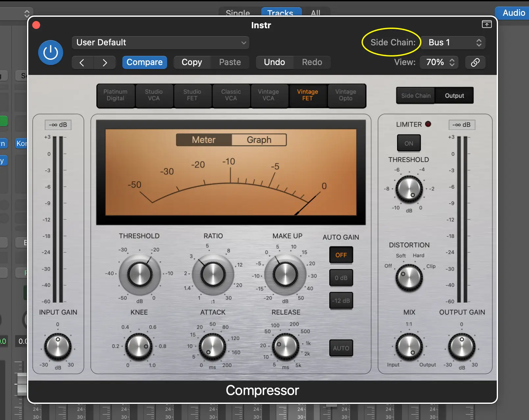This screenshot has height=420, width=529.
Task: Toggle Auto Gain OFF button
Action: click(341, 255)
